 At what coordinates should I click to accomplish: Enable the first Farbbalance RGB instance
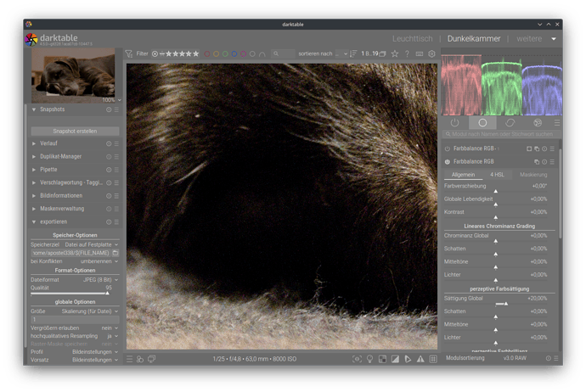tap(448, 148)
